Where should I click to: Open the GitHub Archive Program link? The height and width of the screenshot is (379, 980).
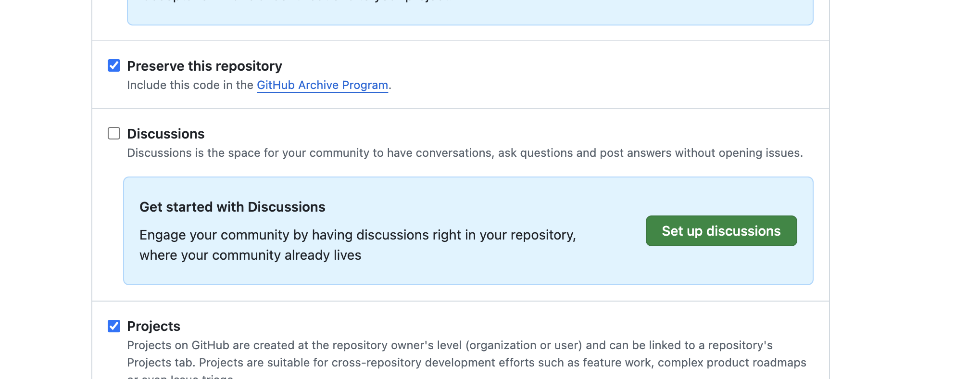coord(322,85)
